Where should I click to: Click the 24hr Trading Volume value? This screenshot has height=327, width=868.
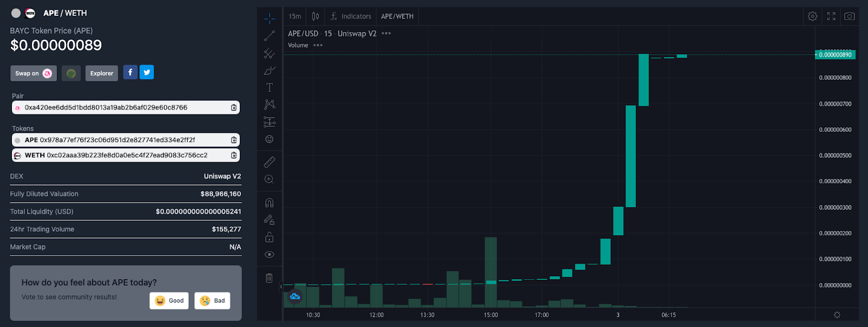226,229
